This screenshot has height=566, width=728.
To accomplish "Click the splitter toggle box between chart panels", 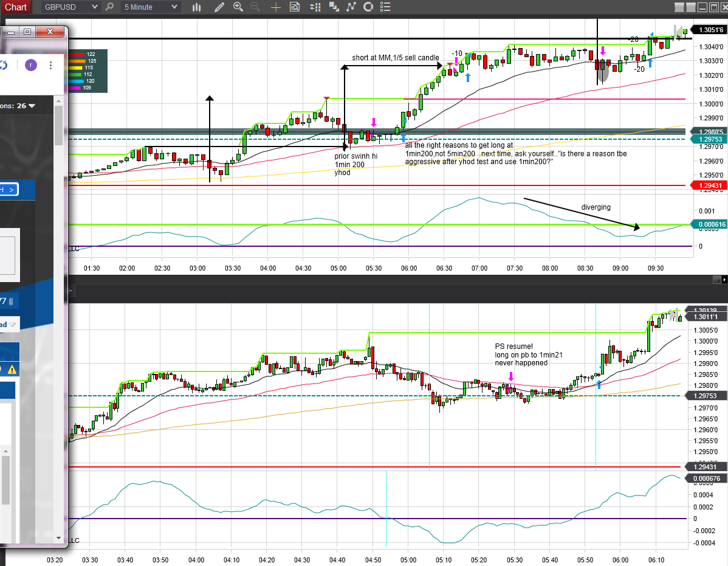I will 717,280.
